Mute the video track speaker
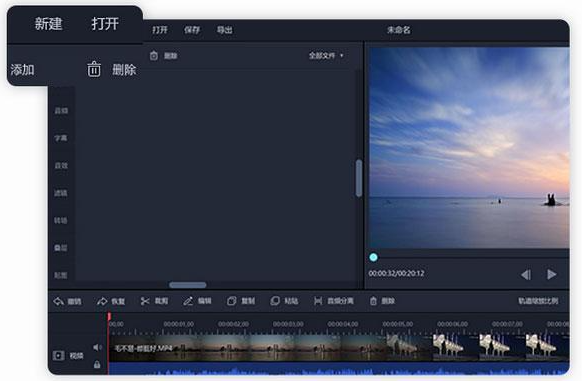 tap(97, 347)
